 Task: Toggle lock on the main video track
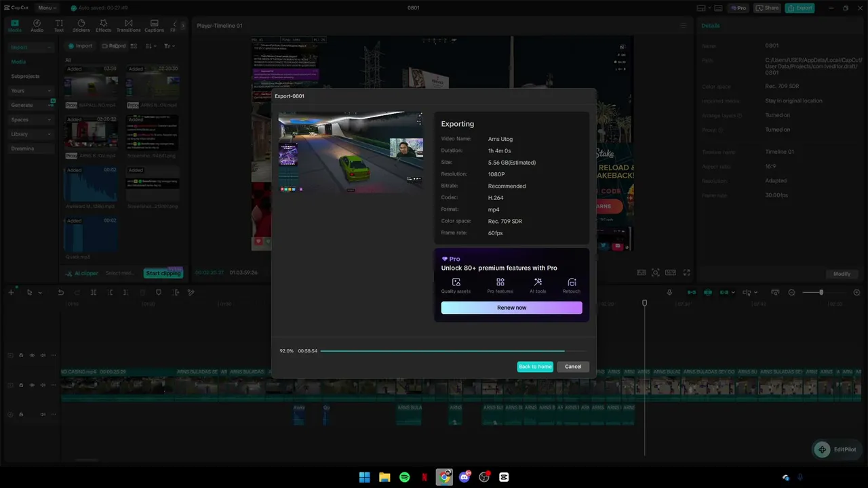click(x=21, y=385)
